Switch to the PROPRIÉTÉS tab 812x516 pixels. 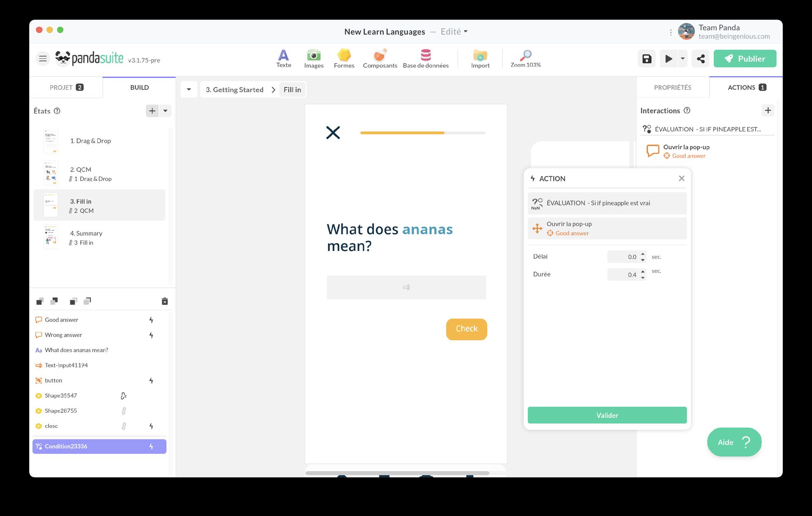(x=672, y=87)
